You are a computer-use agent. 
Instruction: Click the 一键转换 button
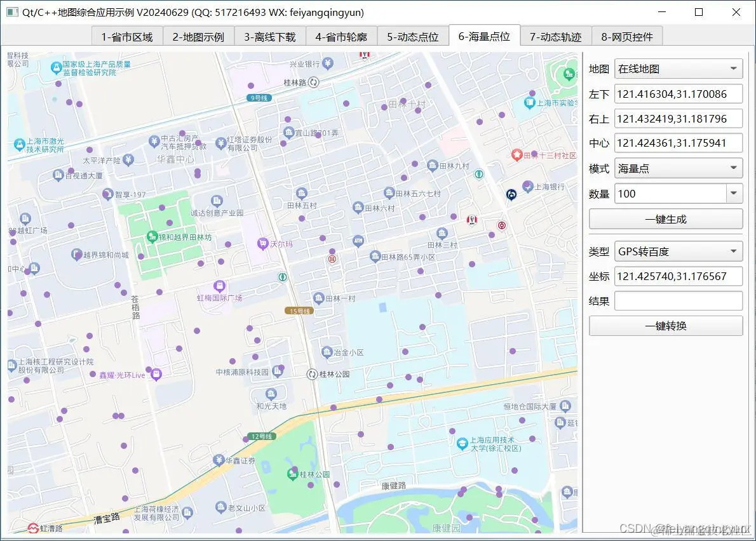(x=665, y=326)
